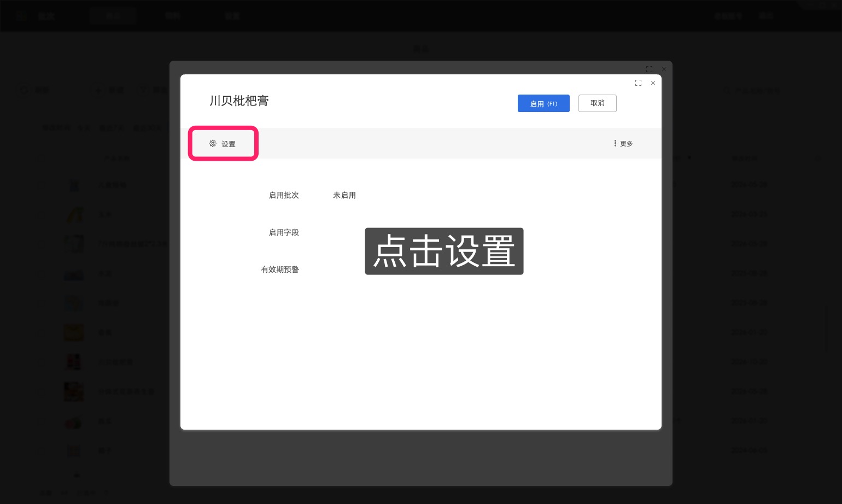Click the 启用字段 label
This screenshot has height=504, width=842.
click(x=284, y=232)
